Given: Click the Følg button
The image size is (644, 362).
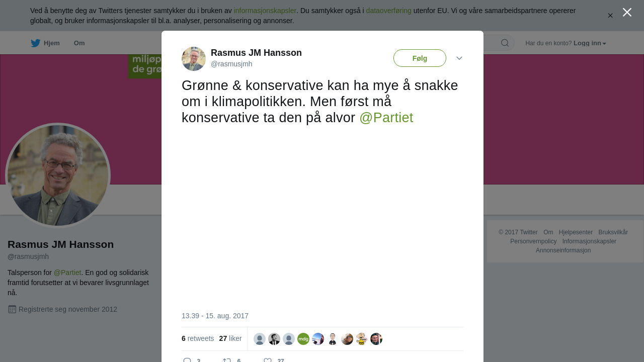Looking at the screenshot, I should 420,58.
